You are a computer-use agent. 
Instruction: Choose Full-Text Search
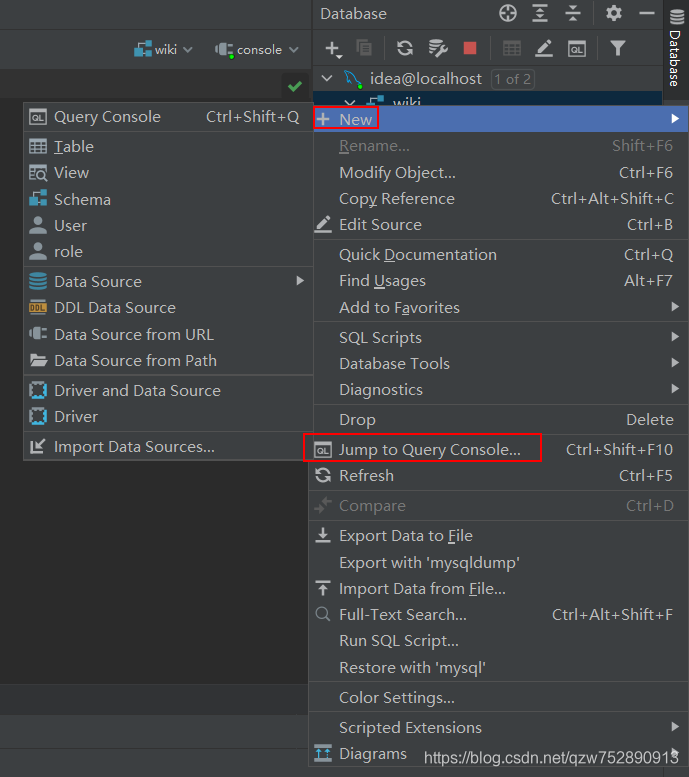(498, 614)
